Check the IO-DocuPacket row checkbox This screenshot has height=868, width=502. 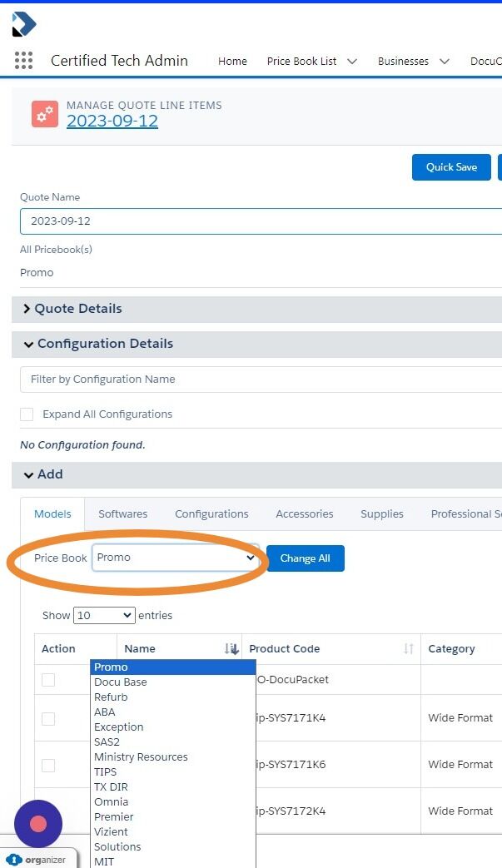pos(48,680)
